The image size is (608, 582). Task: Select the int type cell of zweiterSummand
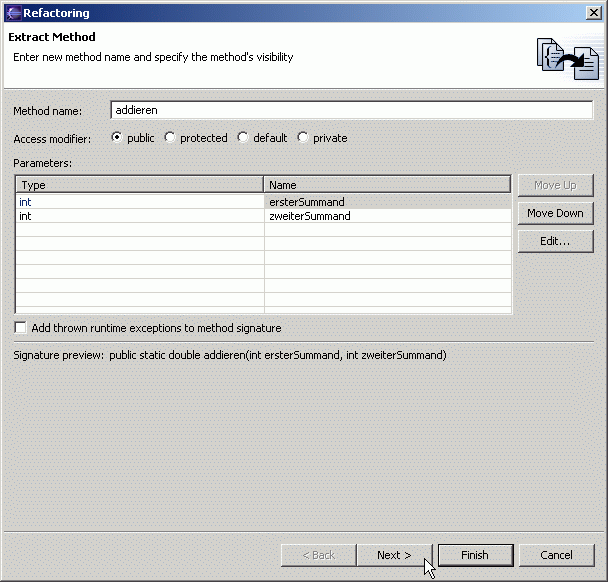coord(140,216)
